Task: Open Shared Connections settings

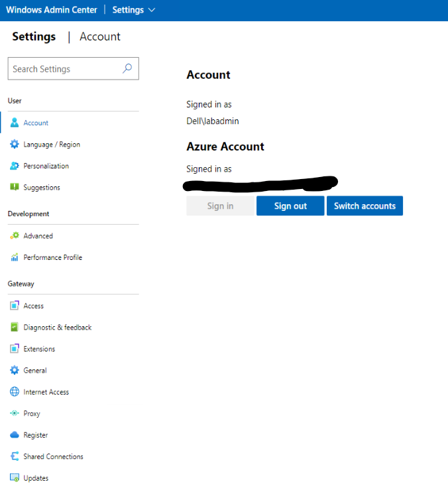Action: click(x=53, y=457)
